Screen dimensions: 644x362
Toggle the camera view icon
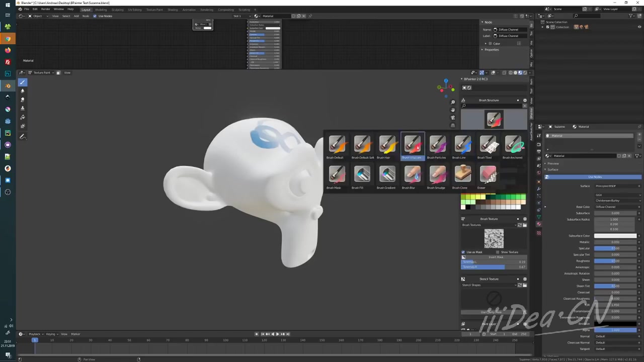[x=453, y=117]
